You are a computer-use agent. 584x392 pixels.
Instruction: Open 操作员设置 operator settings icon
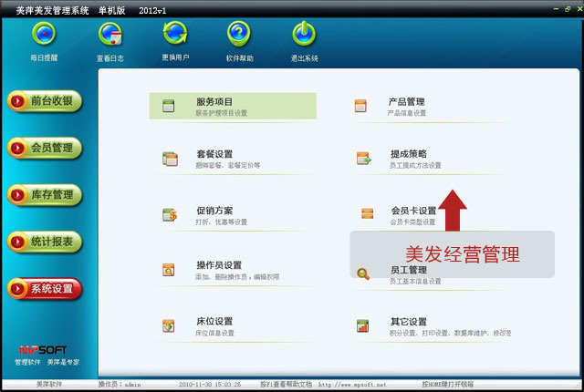pyautogui.click(x=169, y=270)
